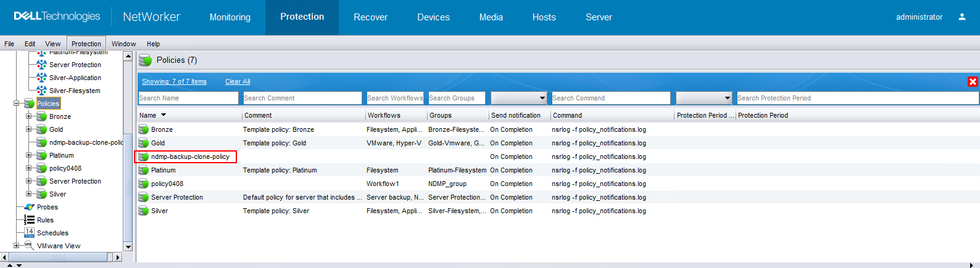Click the Platinum tree node icon
This screenshot has height=268, width=980.
42,155
